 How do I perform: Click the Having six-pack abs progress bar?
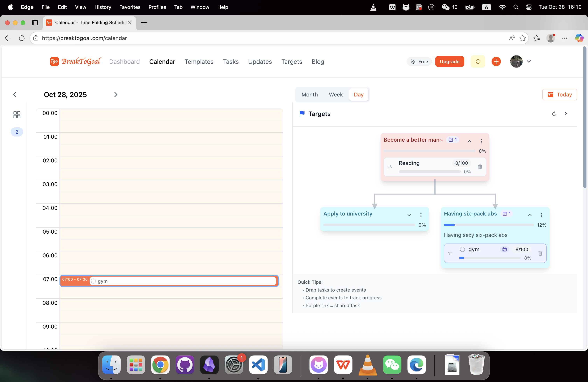click(488, 225)
